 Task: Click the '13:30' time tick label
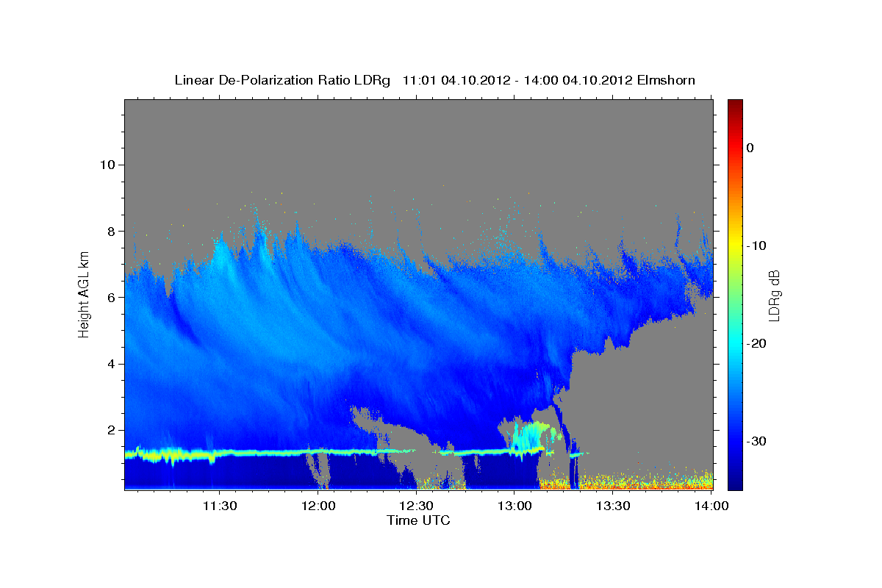pos(613,506)
